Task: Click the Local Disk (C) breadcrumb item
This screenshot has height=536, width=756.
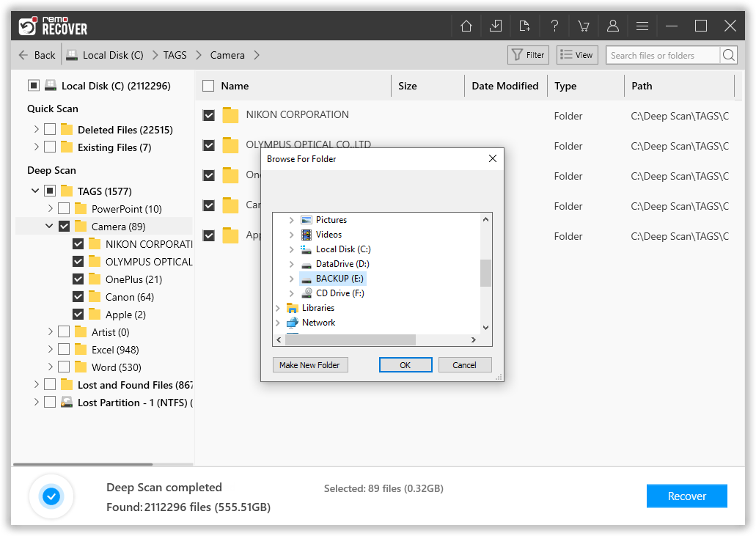Action: [113, 55]
